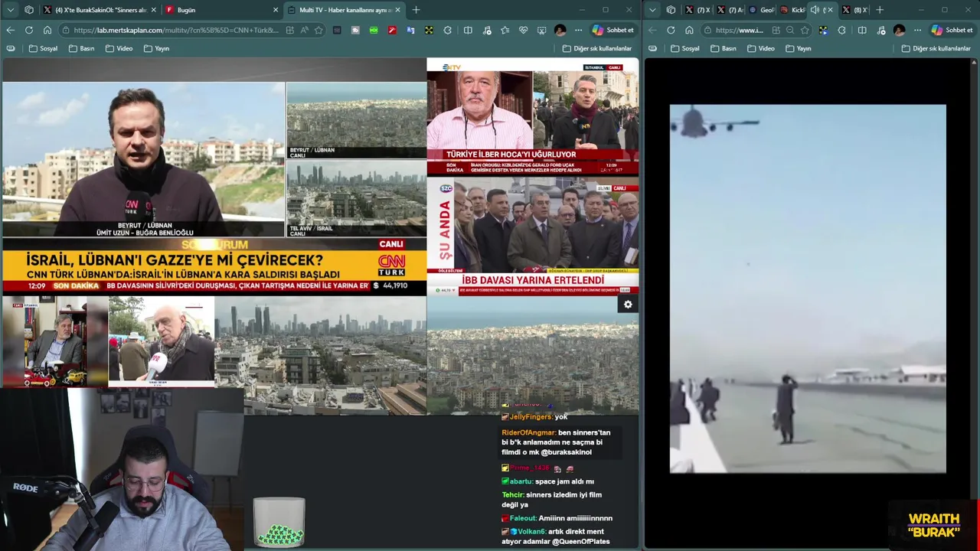Go to home in the right browser window

point(689,30)
